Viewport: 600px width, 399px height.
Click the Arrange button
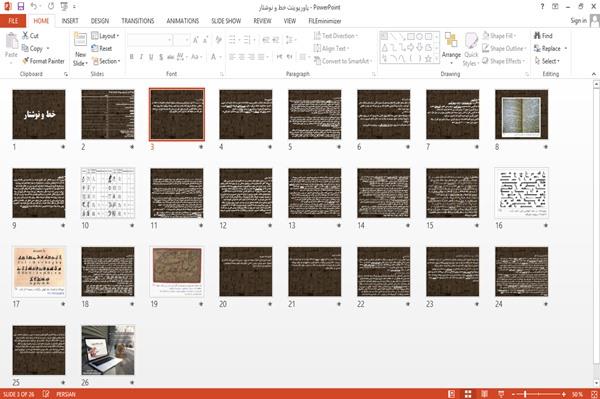tap(451, 47)
